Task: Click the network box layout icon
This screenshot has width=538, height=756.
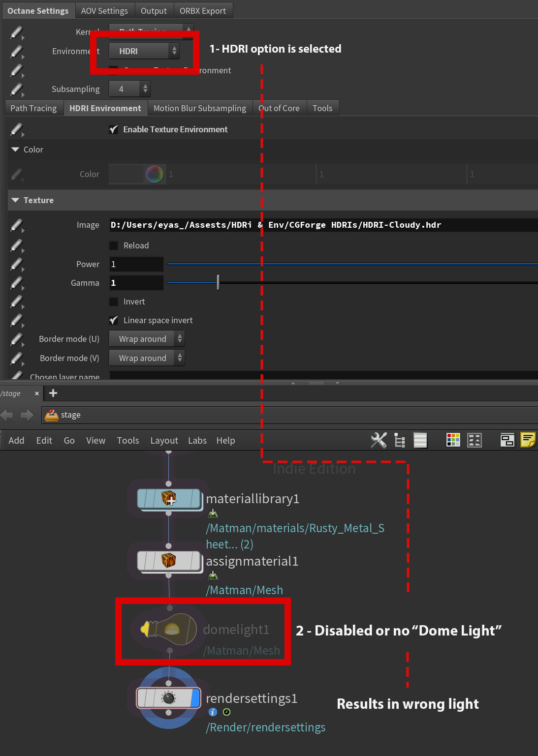Action: click(x=507, y=440)
